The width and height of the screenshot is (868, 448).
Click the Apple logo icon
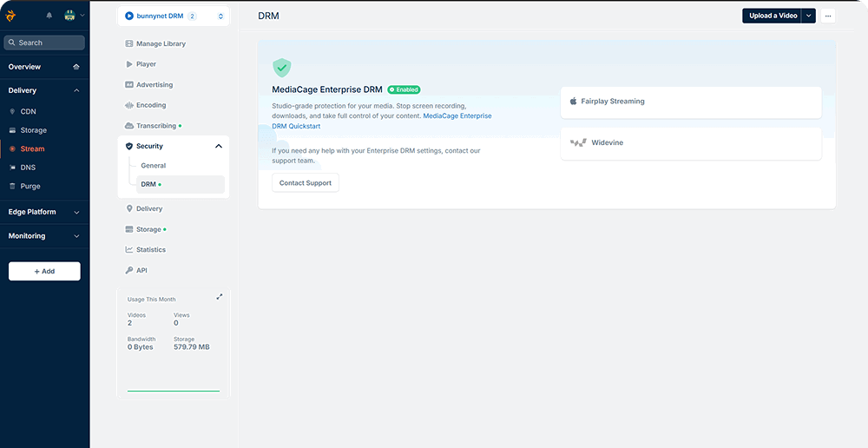(574, 102)
